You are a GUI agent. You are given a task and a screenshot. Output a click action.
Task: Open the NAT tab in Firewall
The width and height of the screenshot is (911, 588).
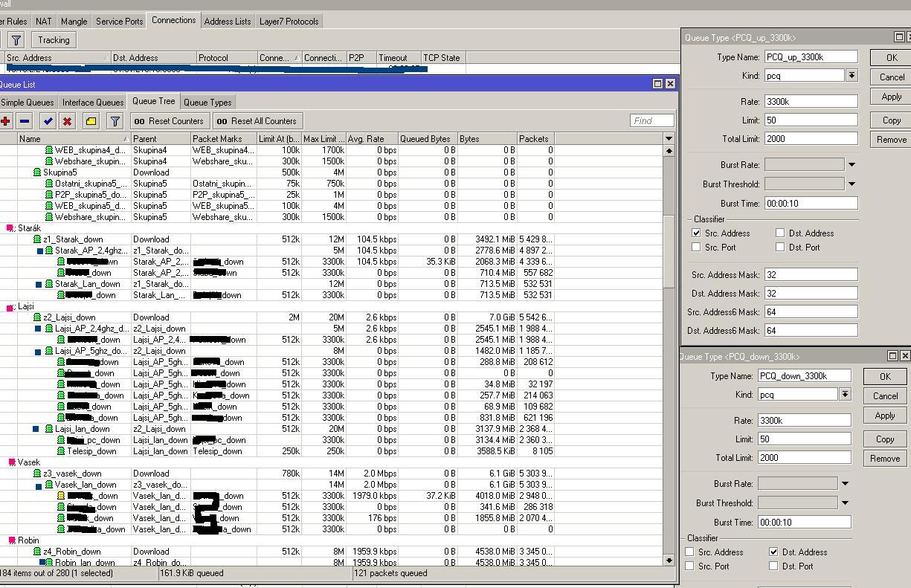click(x=44, y=22)
